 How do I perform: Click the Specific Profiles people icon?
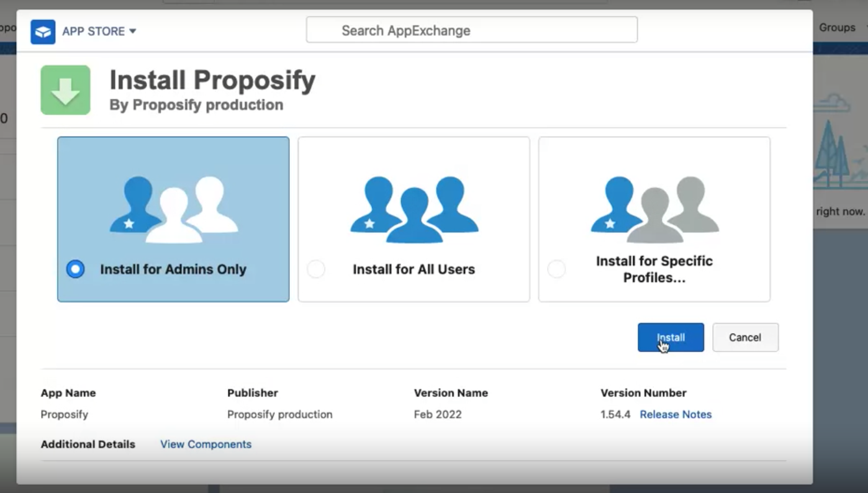pyautogui.click(x=654, y=209)
